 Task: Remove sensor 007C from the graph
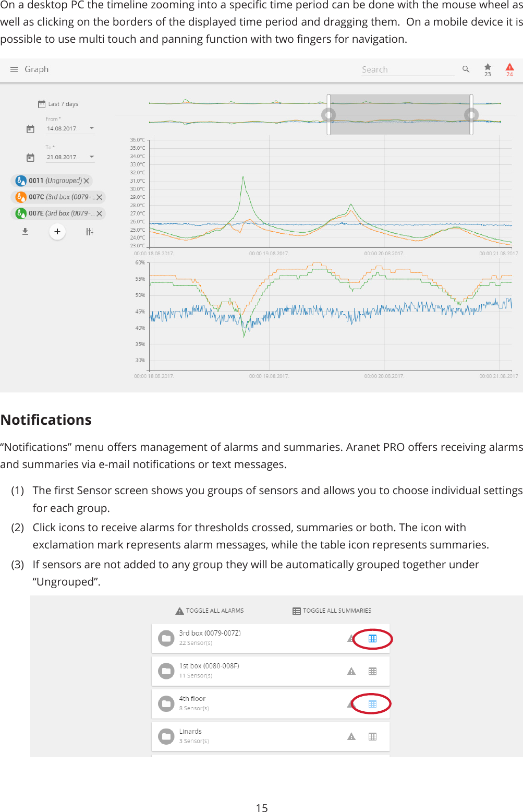point(99,197)
